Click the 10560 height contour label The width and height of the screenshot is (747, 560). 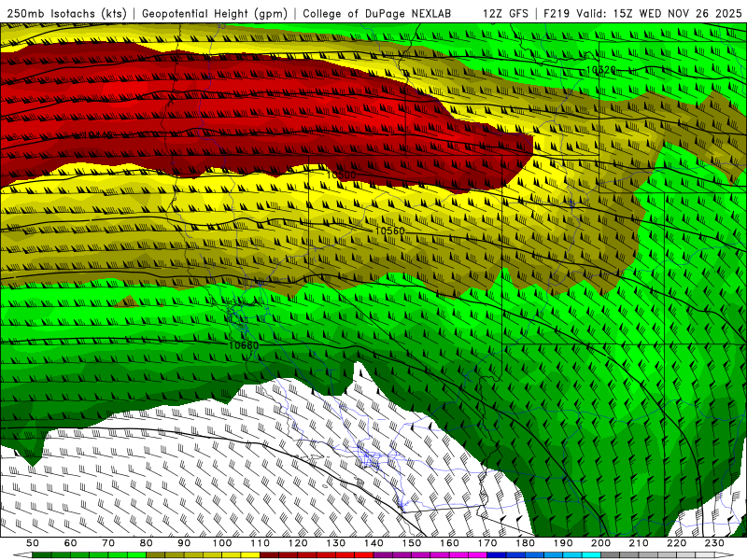click(x=389, y=231)
